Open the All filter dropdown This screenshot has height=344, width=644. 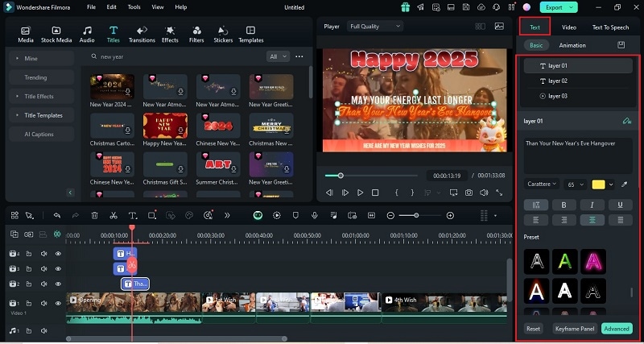(x=278, y=56)
